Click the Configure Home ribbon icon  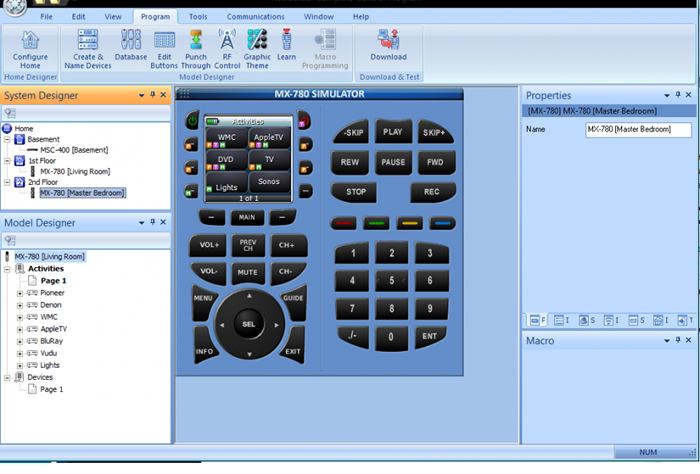click(30, 45)
